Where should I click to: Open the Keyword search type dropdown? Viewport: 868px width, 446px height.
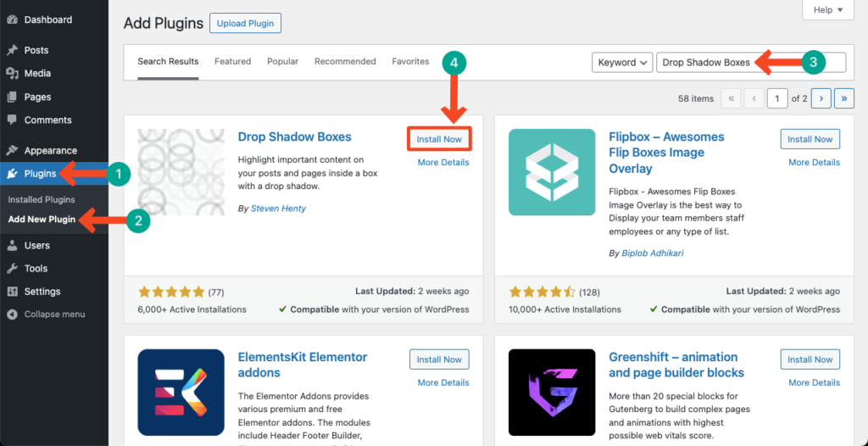coord(621,62)
